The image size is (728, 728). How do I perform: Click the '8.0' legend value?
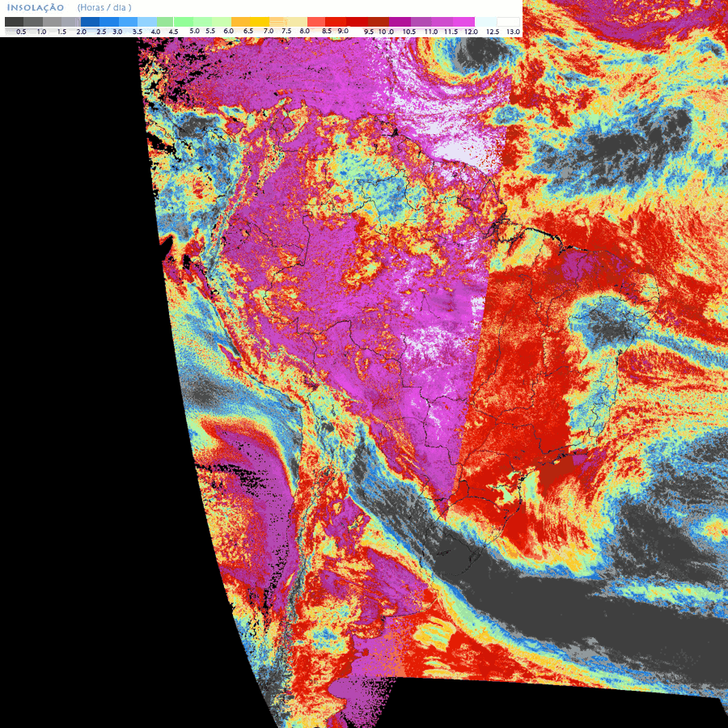[x=305, y=31]
